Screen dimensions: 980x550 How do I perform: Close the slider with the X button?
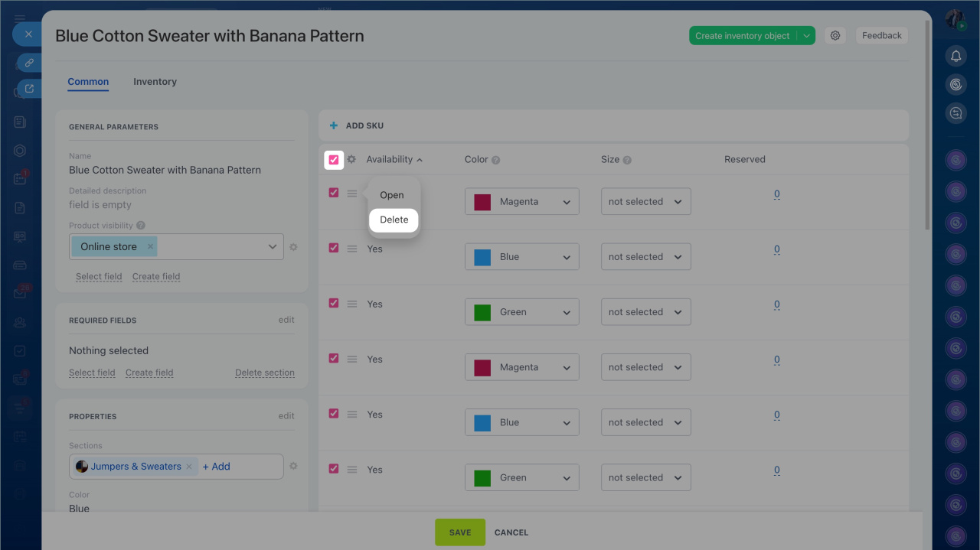28,34
